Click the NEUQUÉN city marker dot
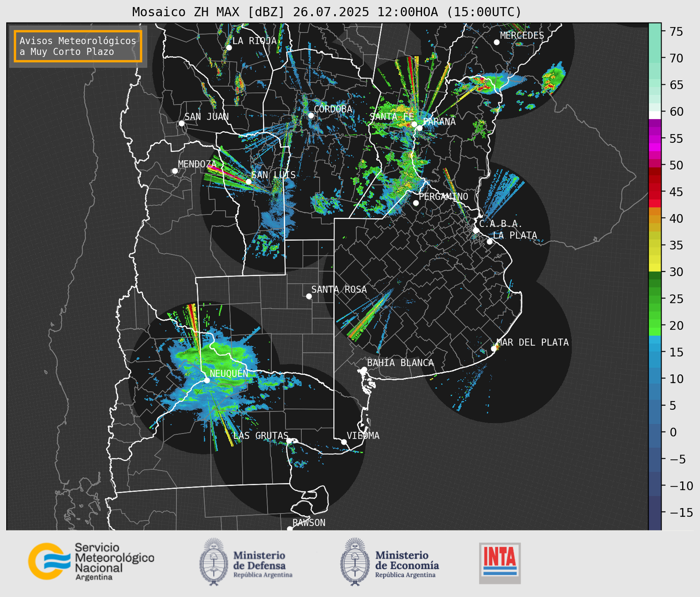This screenshot has height=597, width=700. pyautogui.click(x=207, y=380)
